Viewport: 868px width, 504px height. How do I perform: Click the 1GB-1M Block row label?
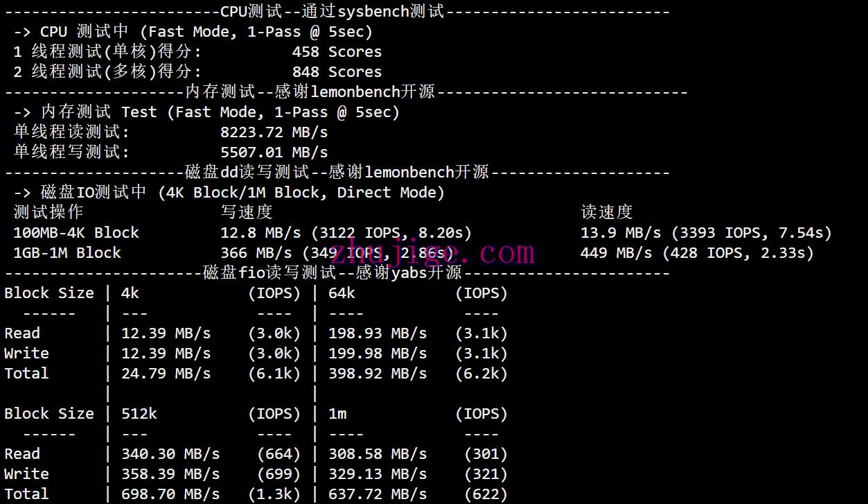point(67,253)
